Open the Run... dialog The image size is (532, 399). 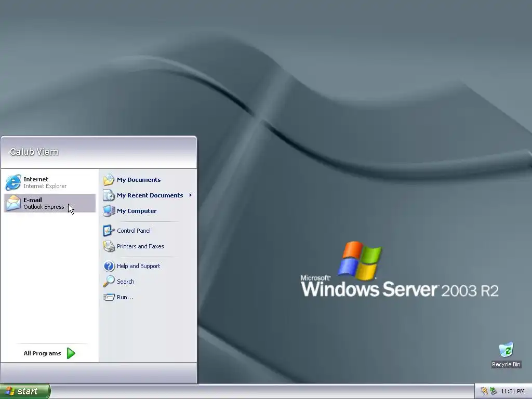(148, 297)
